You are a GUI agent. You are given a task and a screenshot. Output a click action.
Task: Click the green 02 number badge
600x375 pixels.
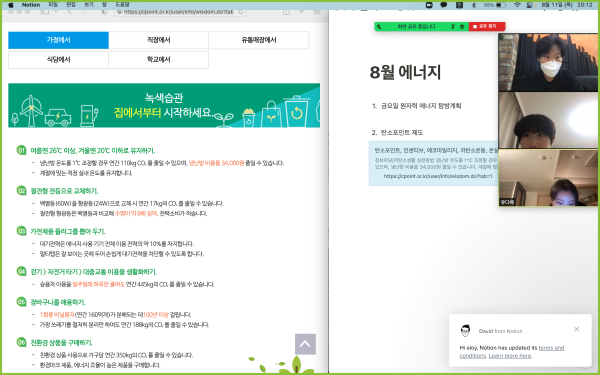coord(21,190)
